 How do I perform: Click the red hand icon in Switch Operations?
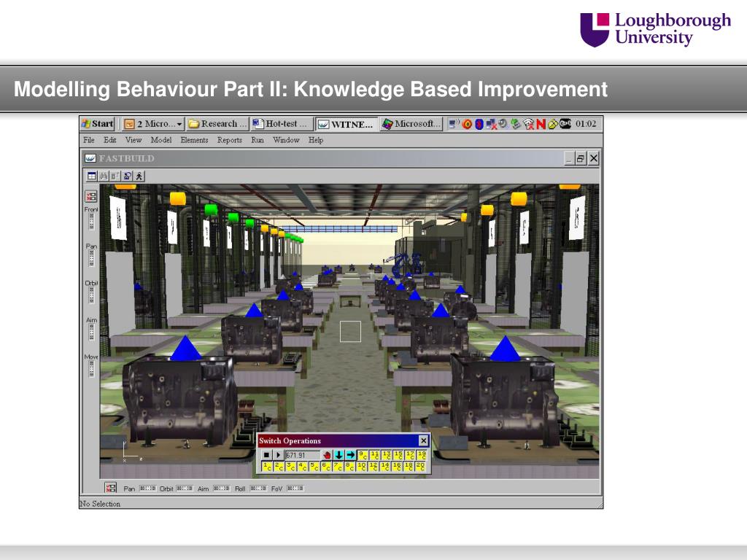point(328,455)
